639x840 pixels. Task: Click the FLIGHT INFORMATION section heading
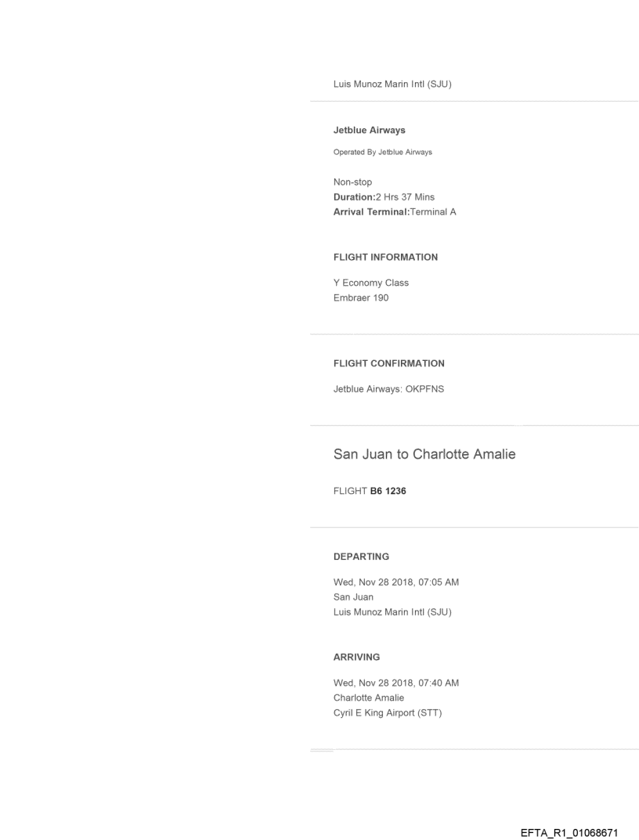click(385, 257)
